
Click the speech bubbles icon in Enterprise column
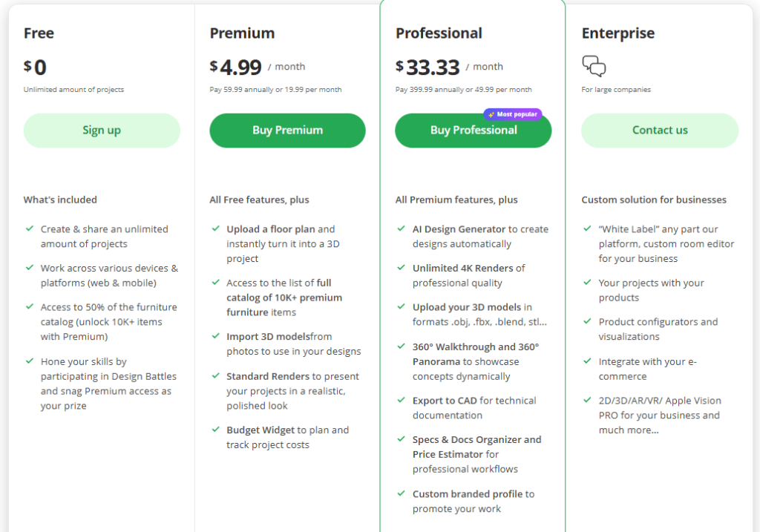point(594,67)
